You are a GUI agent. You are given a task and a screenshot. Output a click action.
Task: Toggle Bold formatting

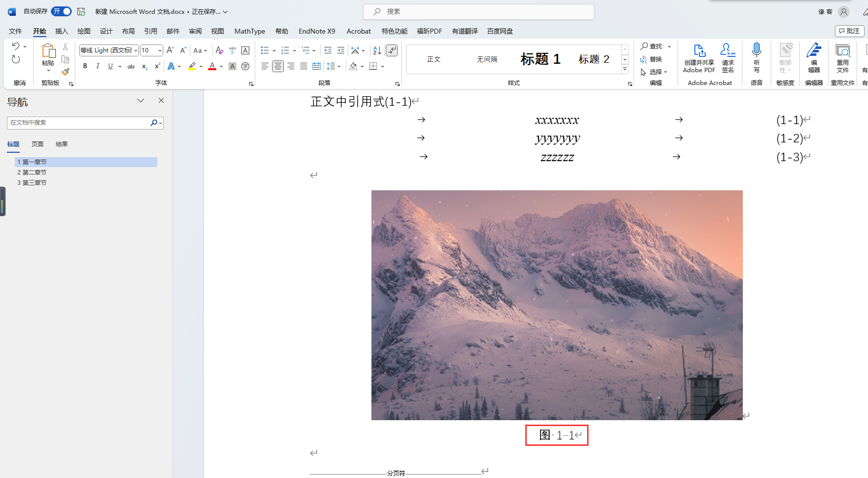point(85,66)
